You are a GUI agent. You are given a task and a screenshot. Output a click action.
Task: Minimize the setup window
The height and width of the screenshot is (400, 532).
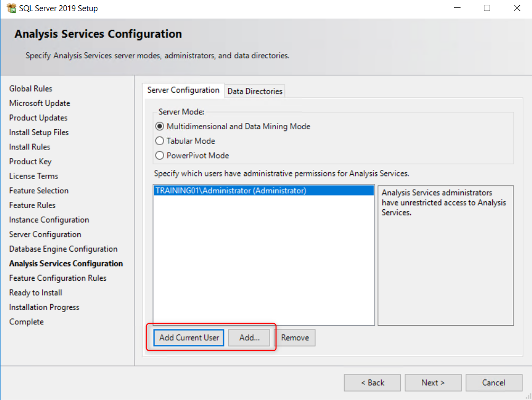tap(457, 8)
